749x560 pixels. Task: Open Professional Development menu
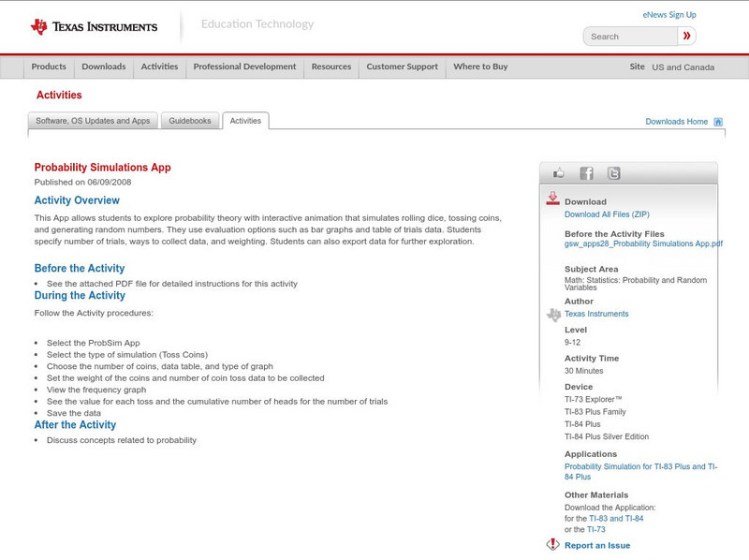pos(244,66)
